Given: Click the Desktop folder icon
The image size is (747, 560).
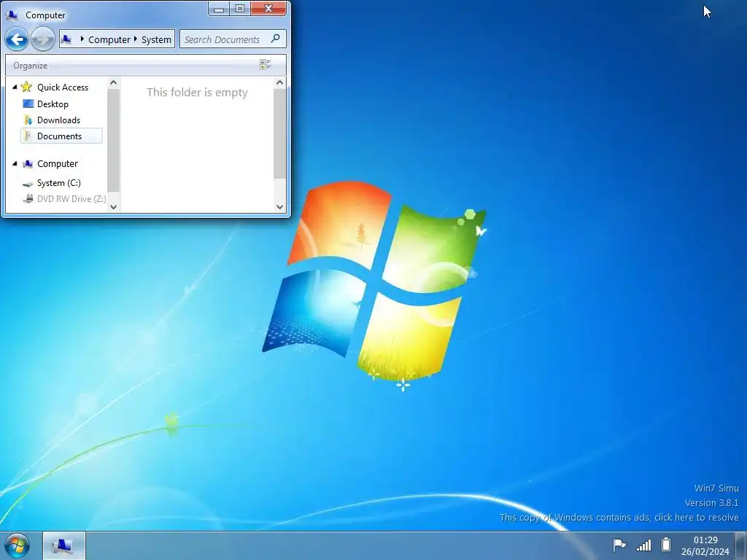Looking at the screenshot, I should click(28, 104).
